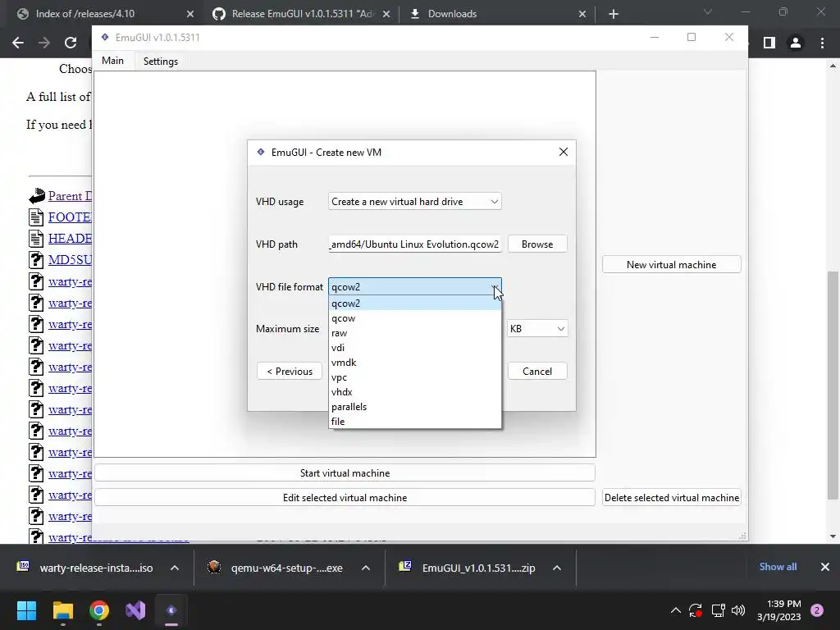Open Parent Directory link icon
This screenshot has height=630, width=840.
click(x=37, y=196)
